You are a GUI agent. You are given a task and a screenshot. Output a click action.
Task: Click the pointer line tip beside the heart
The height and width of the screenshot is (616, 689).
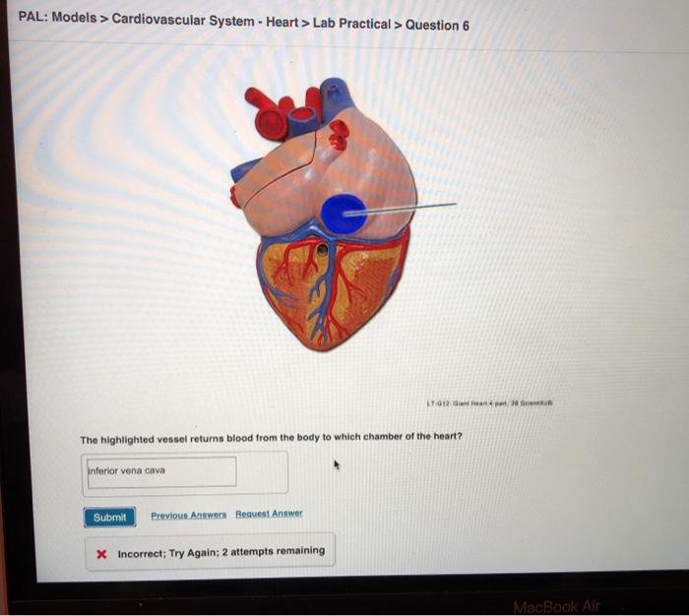(455, 204)
